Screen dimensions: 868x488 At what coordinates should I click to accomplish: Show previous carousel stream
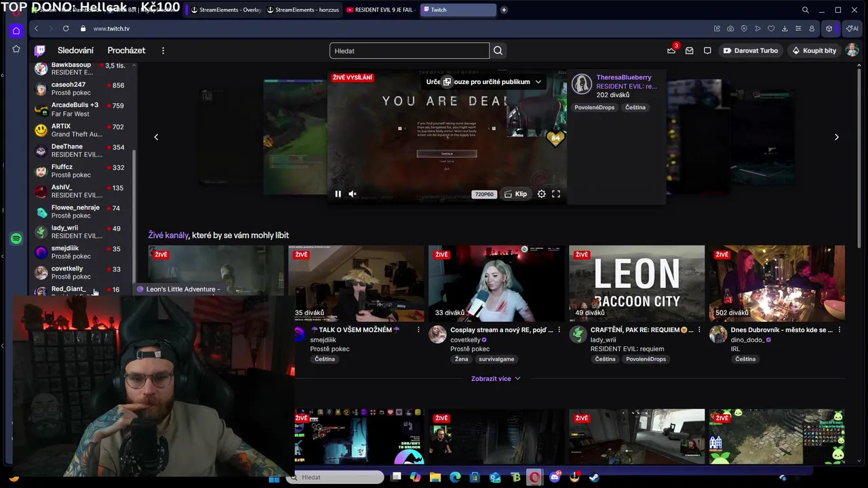156,137
